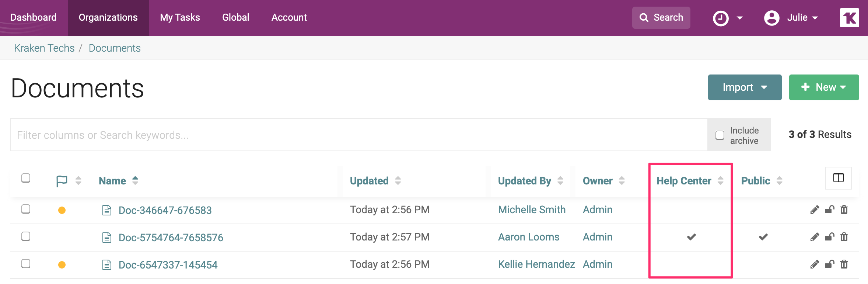Click the edit pencil for Doc-346647-676583
Screen dimensions: 868x284
tap(815, 210)
